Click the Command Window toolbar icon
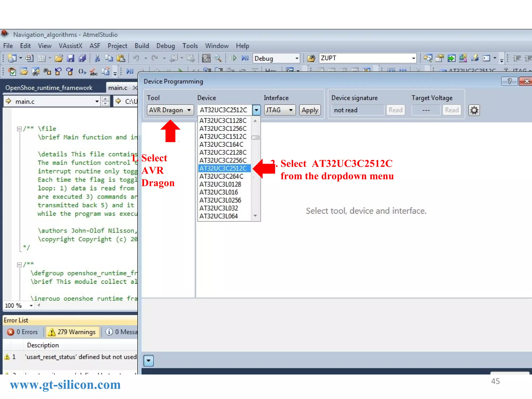Viewport: 532px width, 399px height. (x=487, y=58)
